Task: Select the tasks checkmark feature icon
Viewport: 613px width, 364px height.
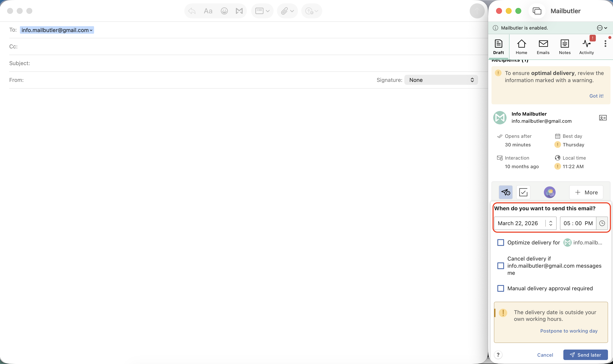Action: click(x=523, y=192)
